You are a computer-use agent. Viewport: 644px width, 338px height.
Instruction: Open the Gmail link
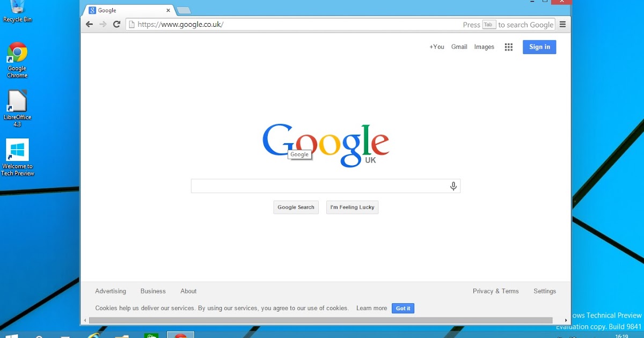point(459,47)
